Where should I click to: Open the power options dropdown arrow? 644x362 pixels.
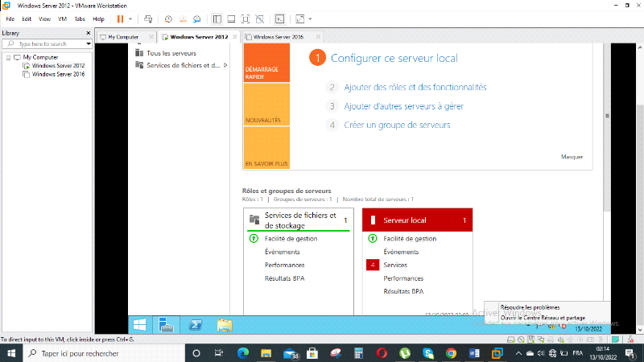(131, 19)
